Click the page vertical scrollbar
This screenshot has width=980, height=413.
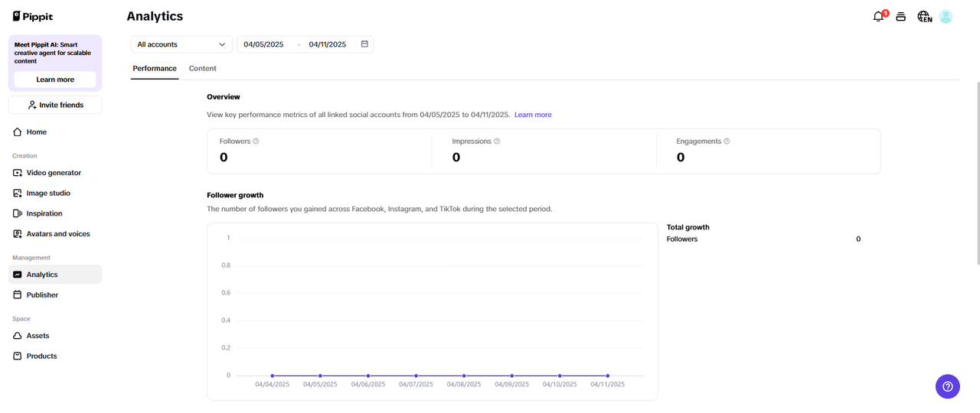[x=977, y=173]
